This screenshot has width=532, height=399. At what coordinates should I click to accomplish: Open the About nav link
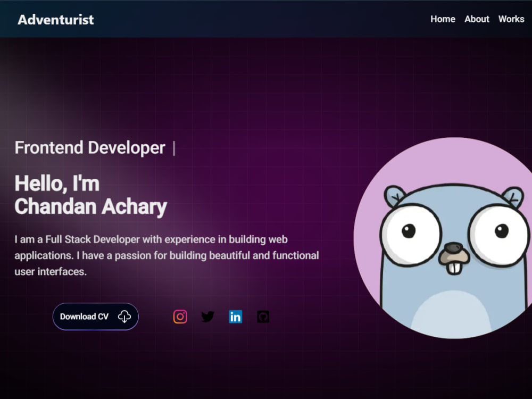[x=477, y=19]
